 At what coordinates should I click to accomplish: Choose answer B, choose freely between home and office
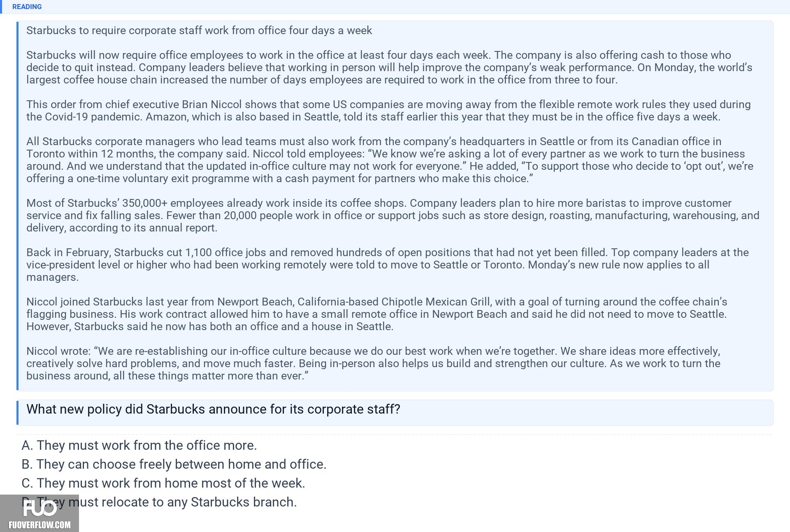pyautogui.click(x=174, y=464)
